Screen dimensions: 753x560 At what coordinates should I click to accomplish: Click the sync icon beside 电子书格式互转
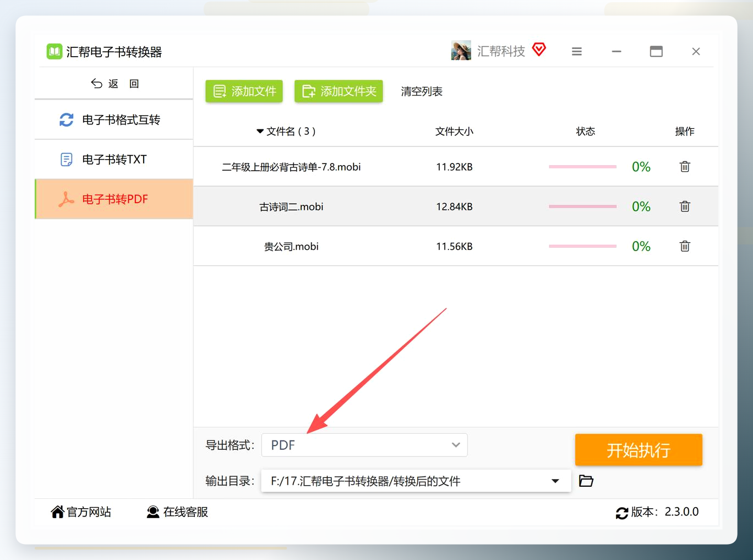pyautogui.click(x=67, y=119)
